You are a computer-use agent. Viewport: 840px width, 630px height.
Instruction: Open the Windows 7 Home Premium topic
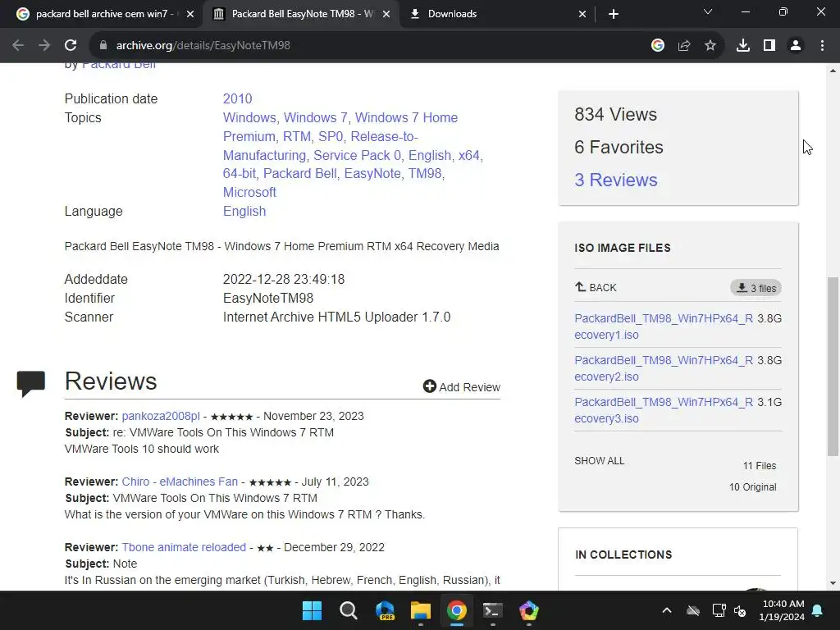tap(340, 127)
